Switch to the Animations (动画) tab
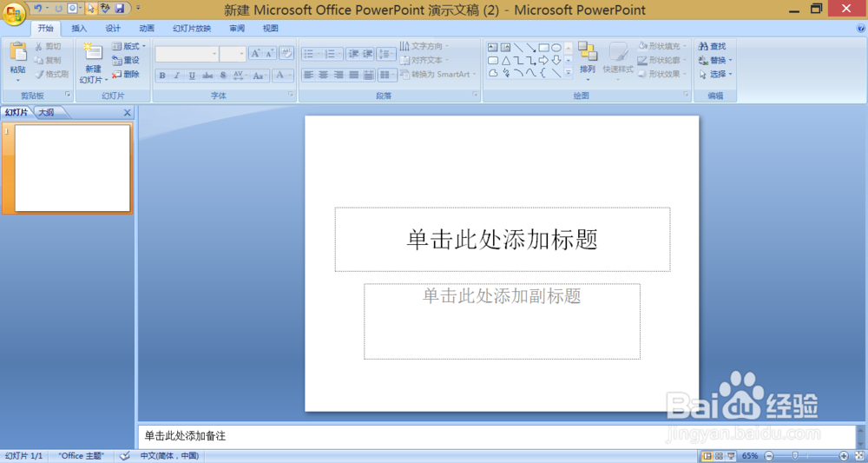 pyautogui.click(x=147, y=29)
